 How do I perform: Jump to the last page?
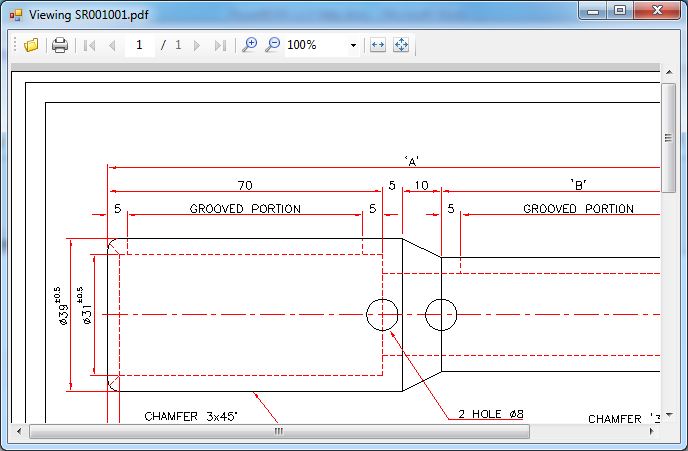pos(220,46)
